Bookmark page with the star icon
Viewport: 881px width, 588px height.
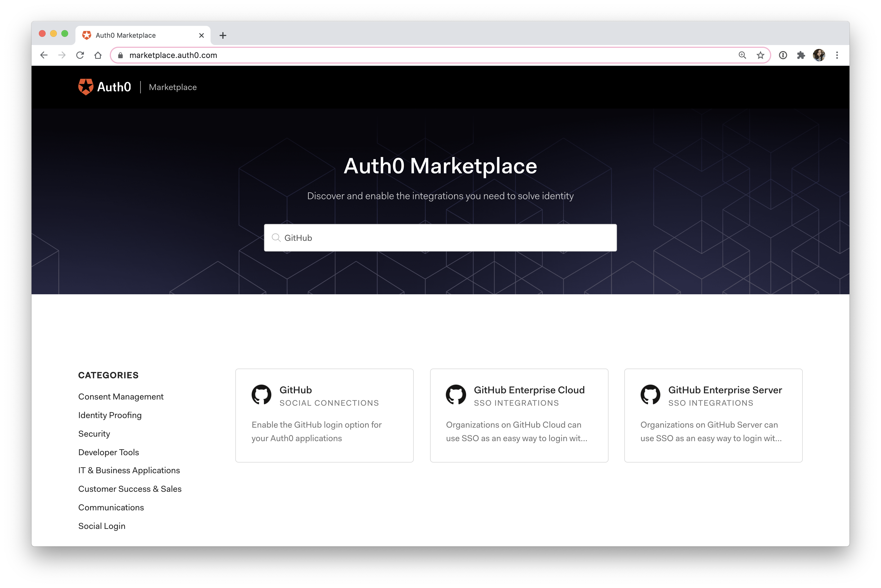click(761, 55)
